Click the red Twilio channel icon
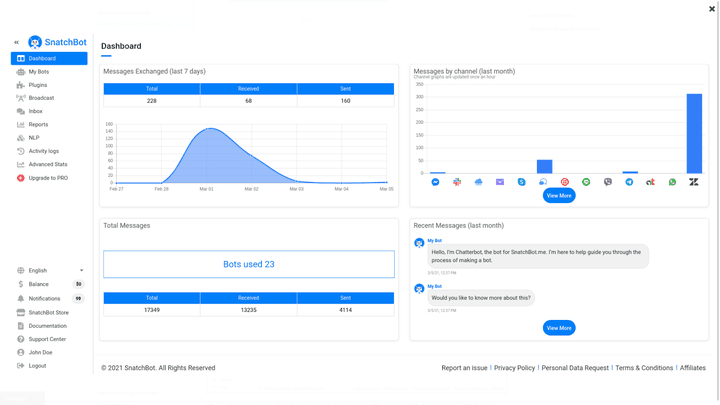Screen dimensions: 720x405 pyautogui.click(x=565, y=182)
